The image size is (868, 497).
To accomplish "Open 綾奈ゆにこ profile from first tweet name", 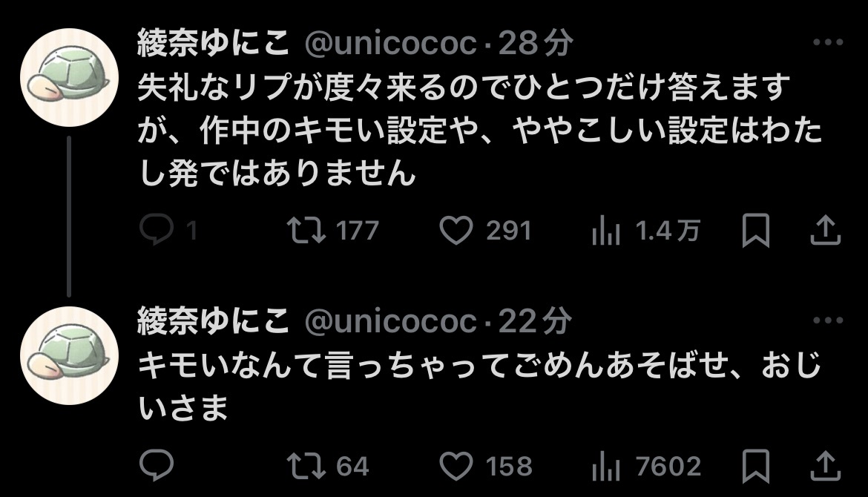I will tap(214, 43).
